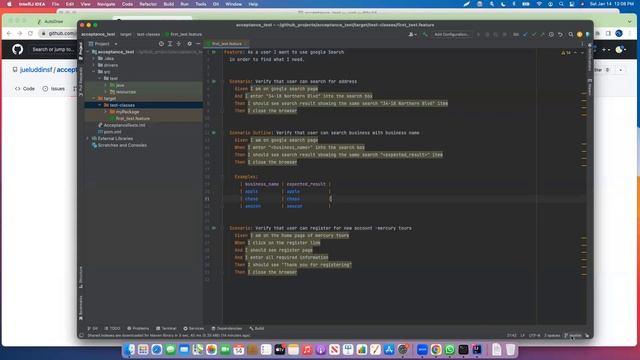Open the Git tool window tab
The image size is (640, 360).
(93, 328)
